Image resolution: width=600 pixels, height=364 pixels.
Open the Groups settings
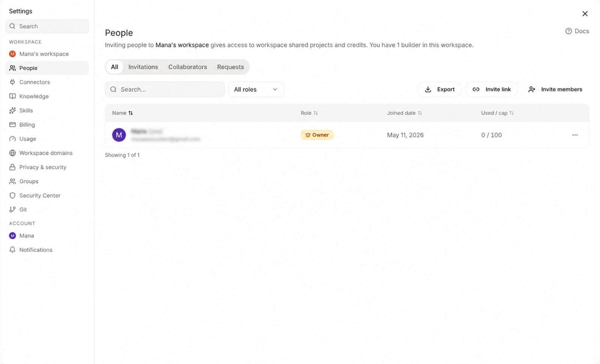point(47,181)
